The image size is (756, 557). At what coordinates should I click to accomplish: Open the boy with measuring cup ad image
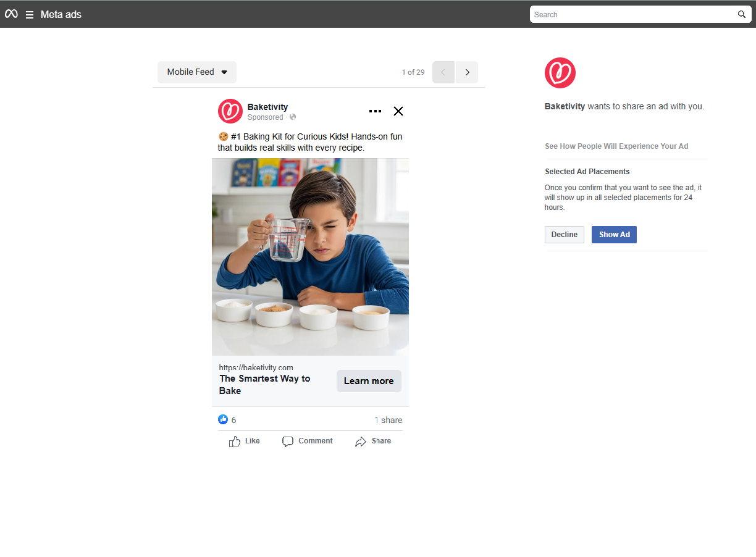[310, 257]
